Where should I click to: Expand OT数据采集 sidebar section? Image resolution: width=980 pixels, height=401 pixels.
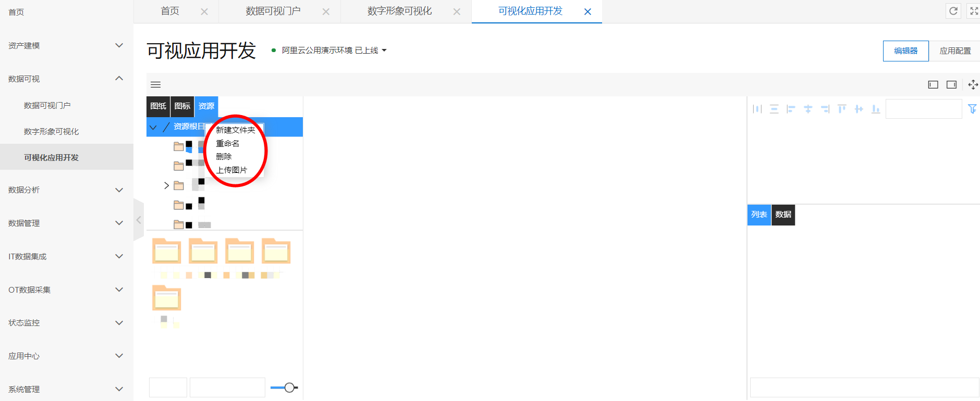pyautogui.click(x=119, y=290)
